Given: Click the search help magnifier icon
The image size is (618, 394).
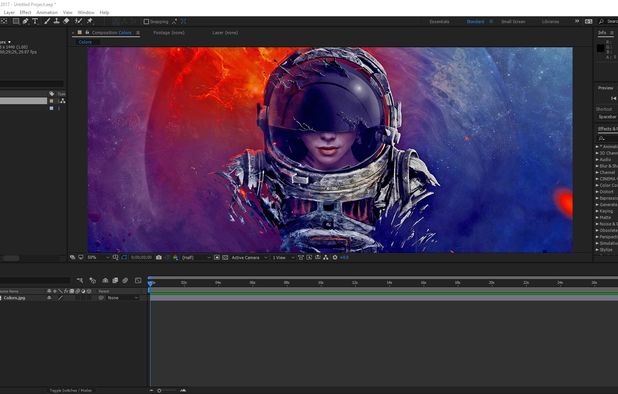Looking at the screenshot, I should 601,21.
